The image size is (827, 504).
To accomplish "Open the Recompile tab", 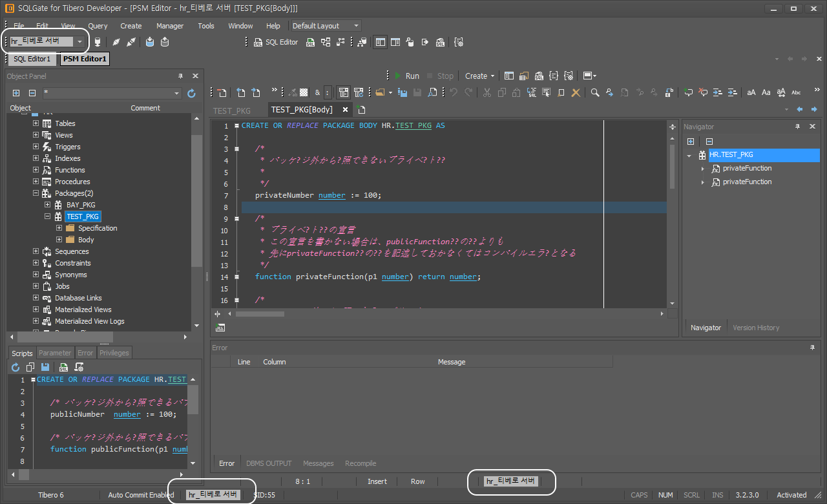I will (361, 463).
